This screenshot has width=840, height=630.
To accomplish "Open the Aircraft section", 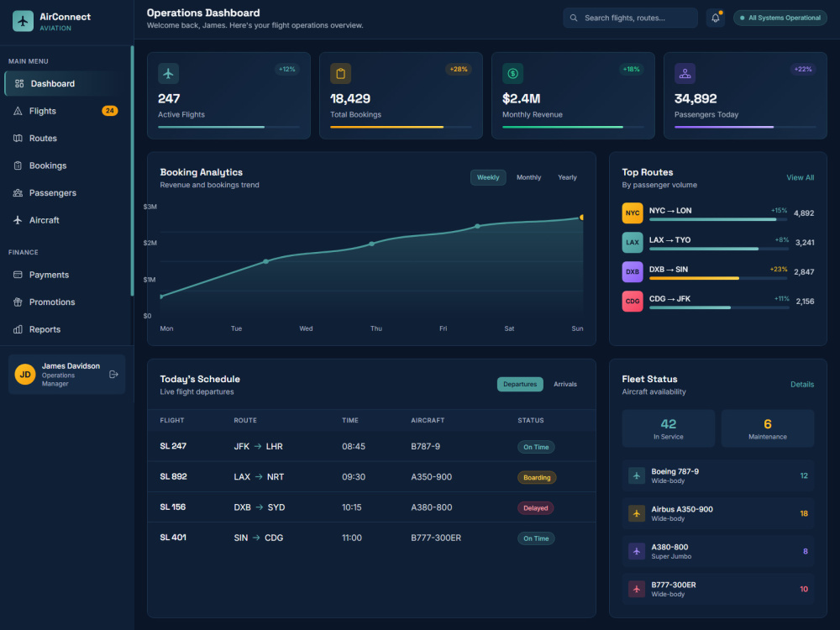I will click(x=65, y=220).
